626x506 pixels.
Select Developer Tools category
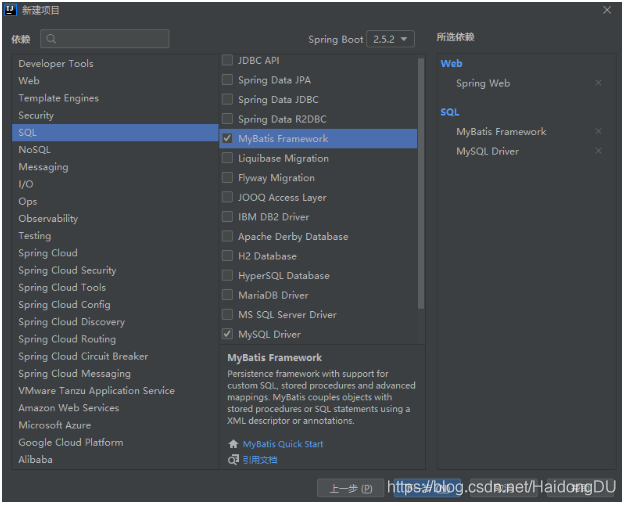click(115, 63)
